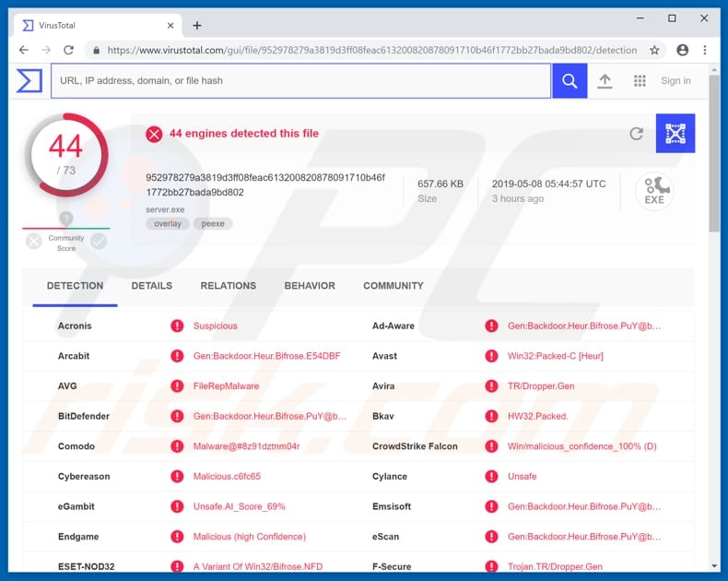Click Avira alert icon
The image size is (728, 581).
pyautogui.click(x=491, y=385)
